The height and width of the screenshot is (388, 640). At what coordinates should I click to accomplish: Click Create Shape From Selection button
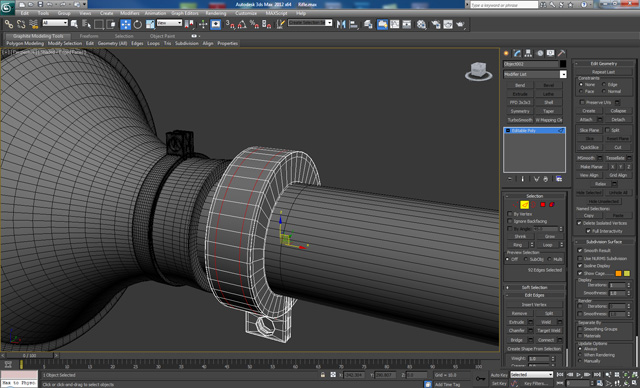point(534,349)
